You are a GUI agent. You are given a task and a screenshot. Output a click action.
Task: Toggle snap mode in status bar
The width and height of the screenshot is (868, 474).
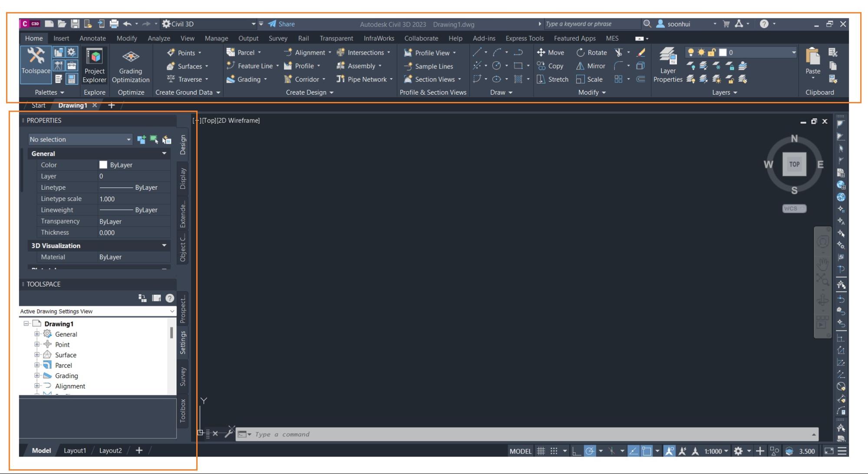pyautogui.click(x=554, y=451)
